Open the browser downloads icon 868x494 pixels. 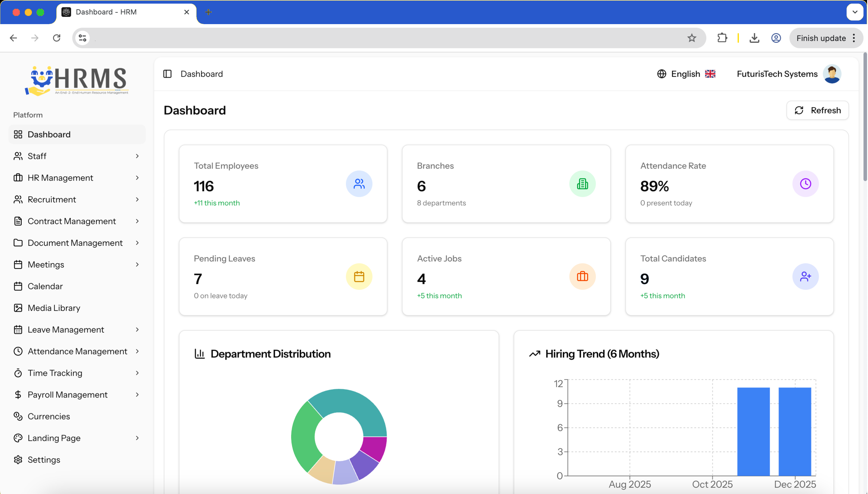(754, 38)
